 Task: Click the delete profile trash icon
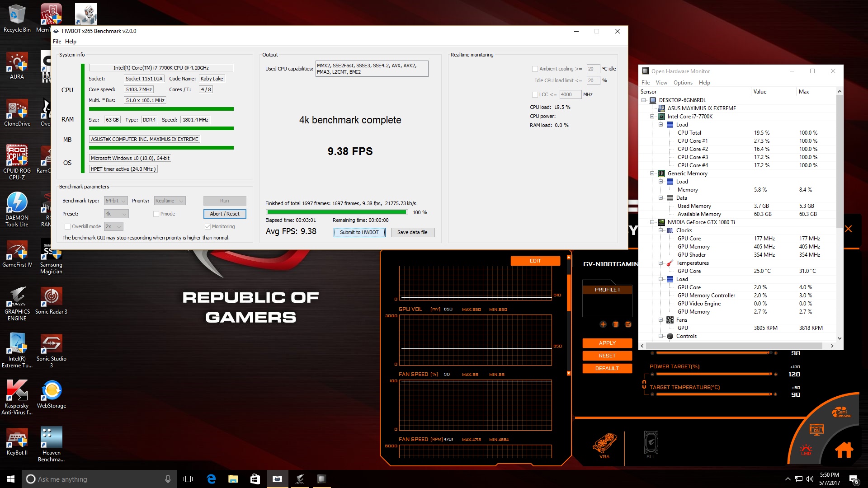point(615,324)
